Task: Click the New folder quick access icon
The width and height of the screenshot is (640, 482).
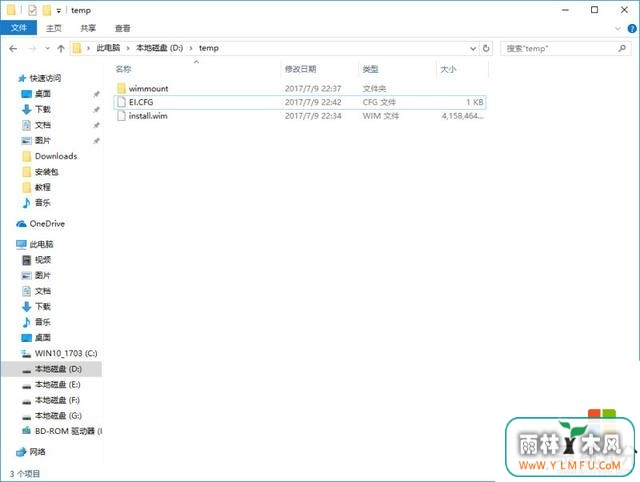Action: click(x=47, y=10)
